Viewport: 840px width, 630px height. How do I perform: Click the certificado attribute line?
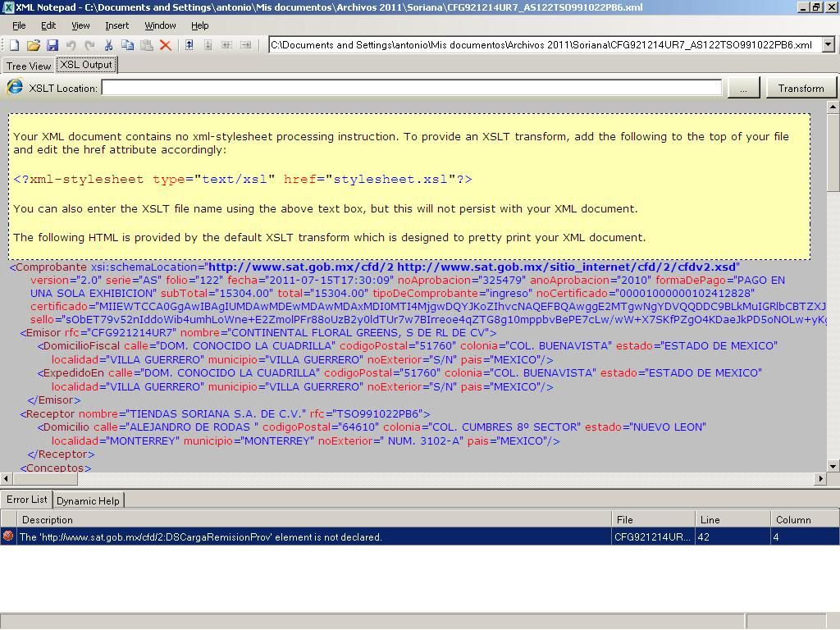pos(428,307)
